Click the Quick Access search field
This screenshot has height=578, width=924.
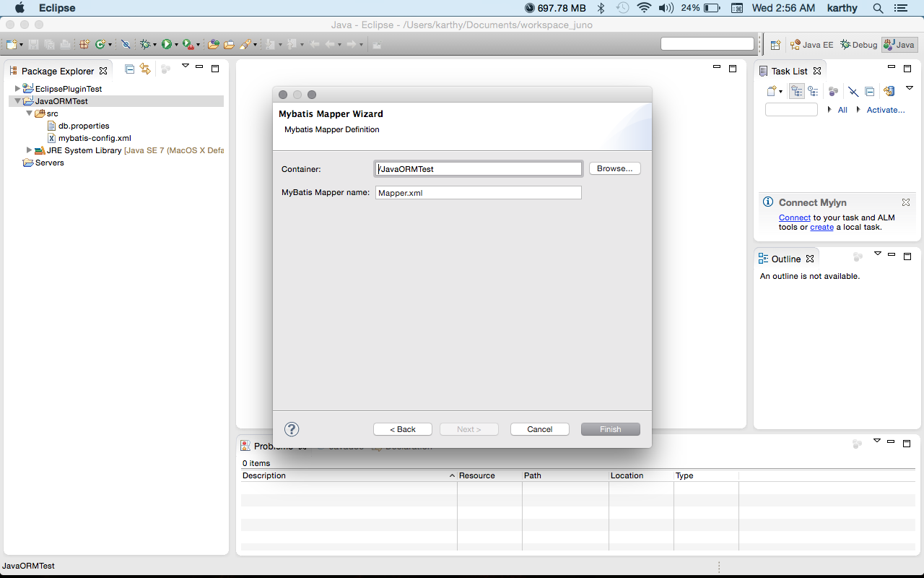(x=707, y=44)
